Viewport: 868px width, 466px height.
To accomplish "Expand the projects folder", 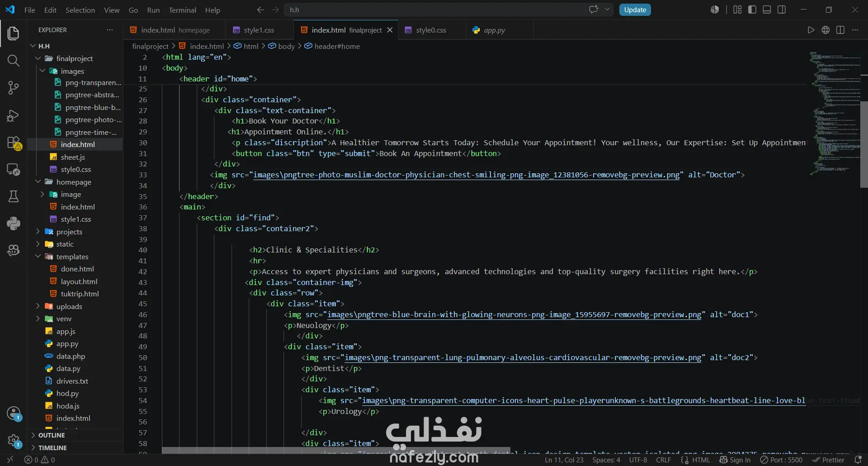I will tap(38, 232).
